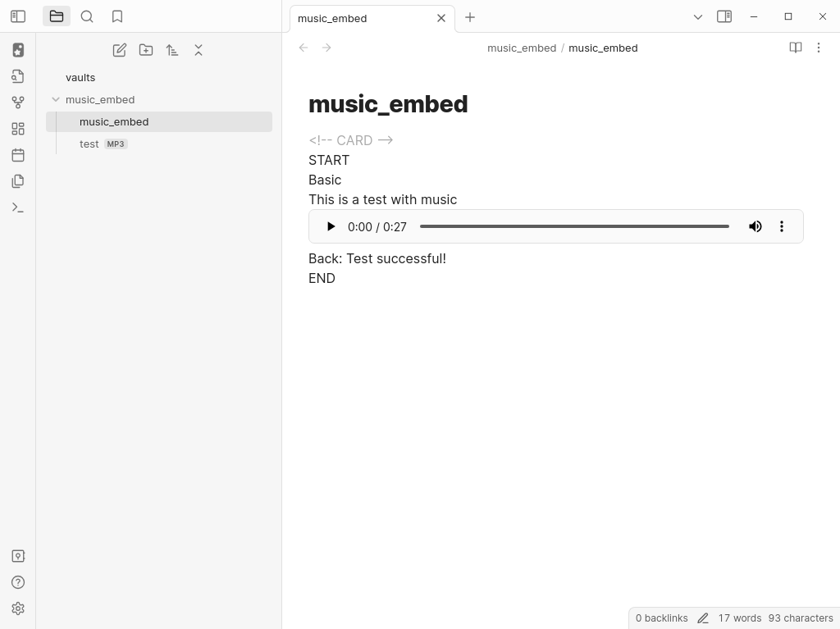
Task: Open the change sort order menu
Action: pos(172,50)
